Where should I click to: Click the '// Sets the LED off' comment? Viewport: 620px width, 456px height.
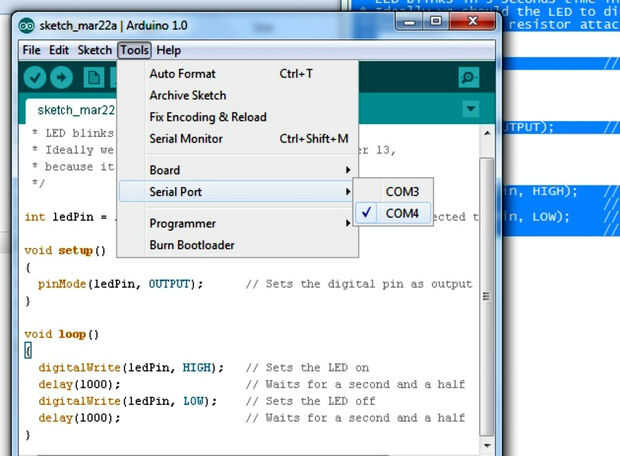click(310, 401)
